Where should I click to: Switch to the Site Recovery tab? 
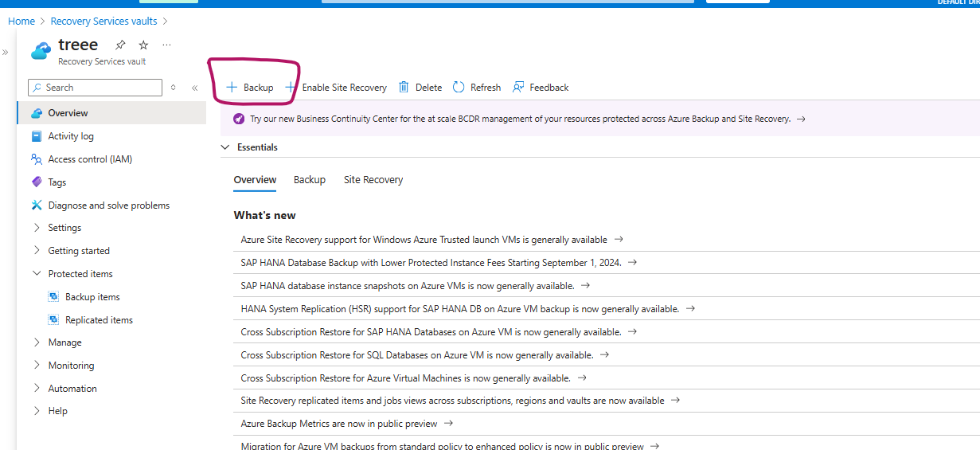pos(373,180)
